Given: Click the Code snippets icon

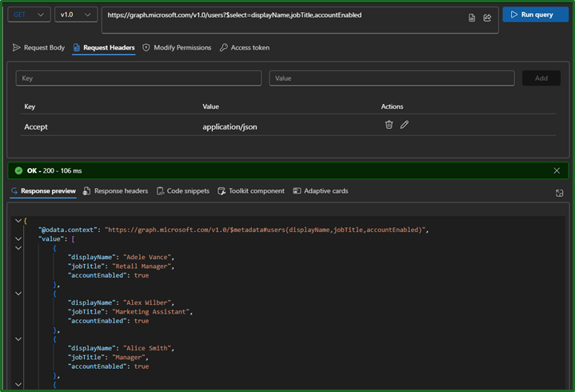Looking at the screenshot, I should pos(160,191).
